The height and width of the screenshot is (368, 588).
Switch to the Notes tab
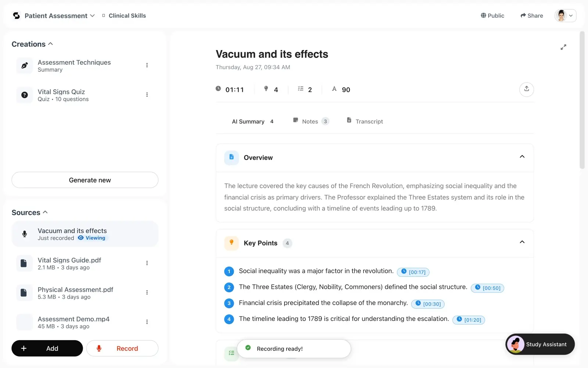pos(311,121)
